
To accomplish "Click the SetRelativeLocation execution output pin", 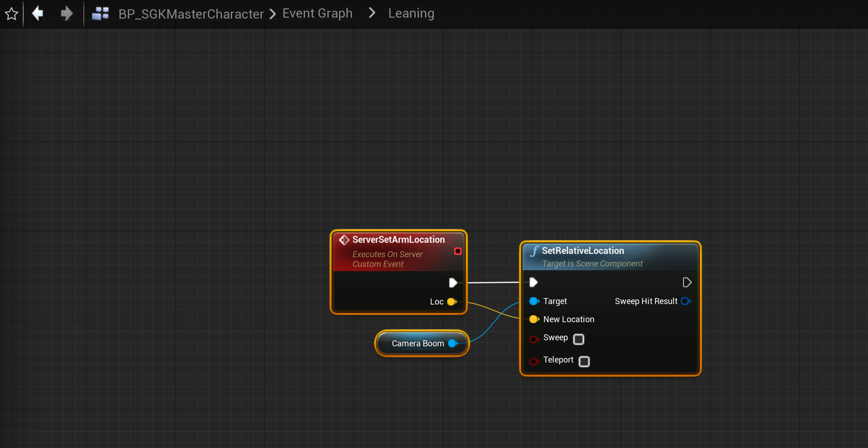I will click(687, 282).
